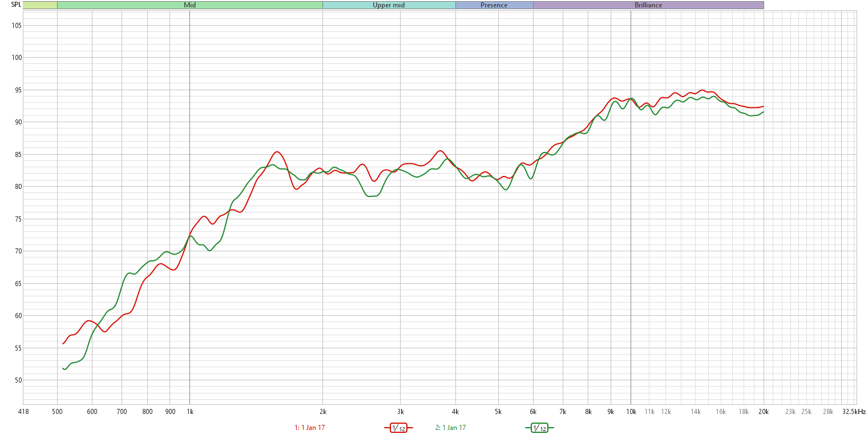
Task: Click the 25k frequency axis label
Action: coord(806,411)
